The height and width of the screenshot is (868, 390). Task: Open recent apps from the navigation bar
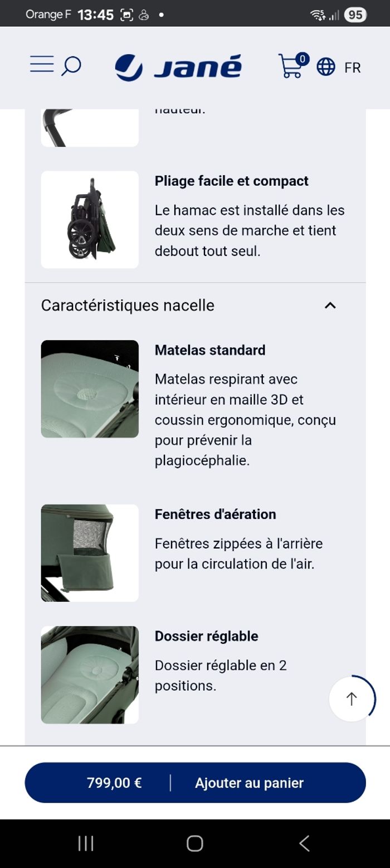tap(86, 844)
